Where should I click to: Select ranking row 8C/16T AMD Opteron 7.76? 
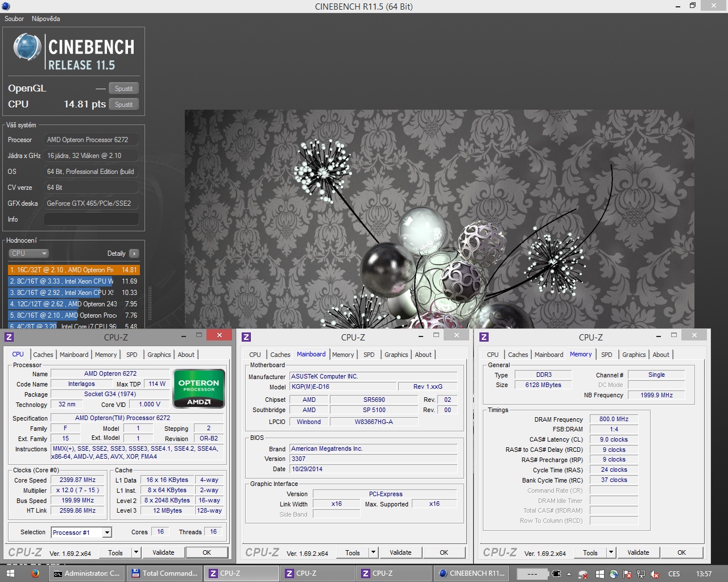74,315
